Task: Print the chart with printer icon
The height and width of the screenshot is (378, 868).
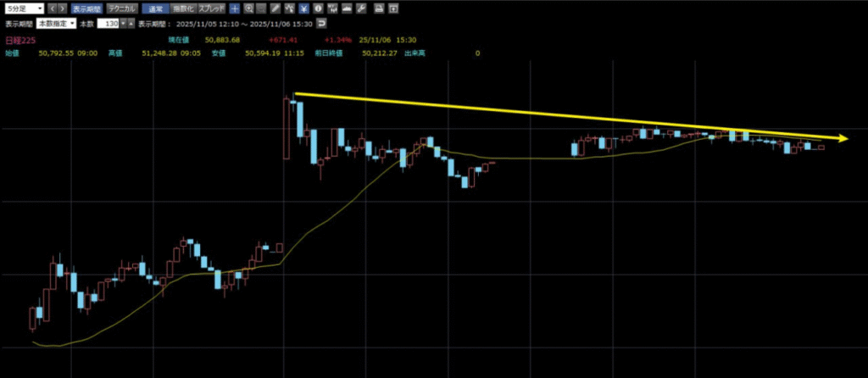Action: pyautogui.click(x=378, y=8)
